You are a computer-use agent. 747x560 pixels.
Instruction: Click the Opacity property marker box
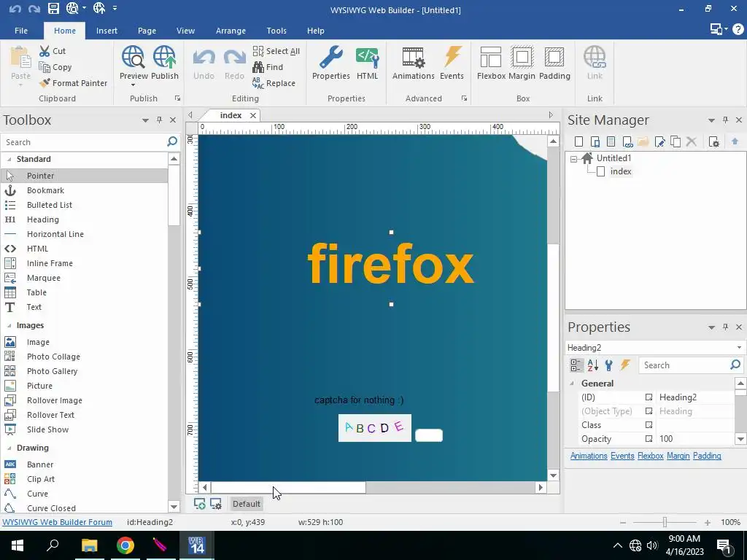coord(649,438)
